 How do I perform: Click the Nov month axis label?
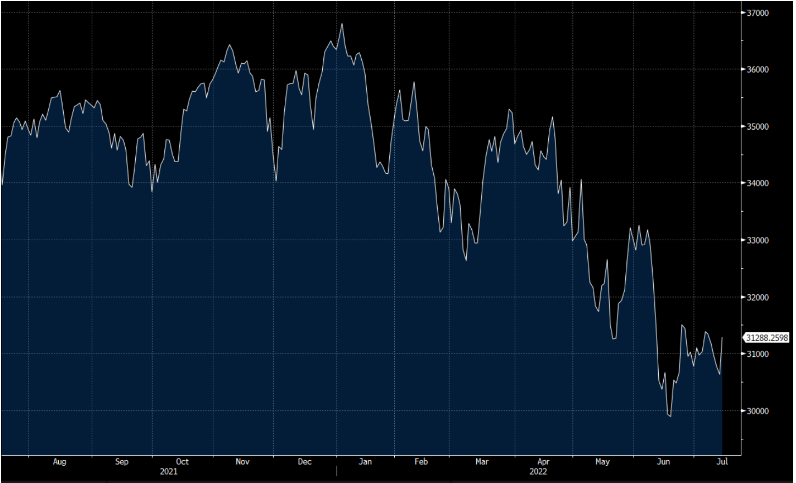pos(243,462)
